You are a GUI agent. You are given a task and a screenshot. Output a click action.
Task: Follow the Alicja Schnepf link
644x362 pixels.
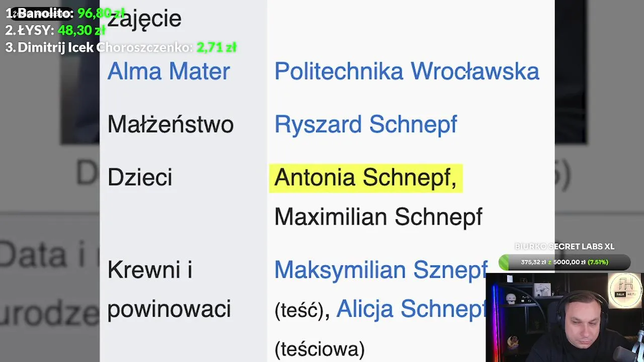(412, 309)
